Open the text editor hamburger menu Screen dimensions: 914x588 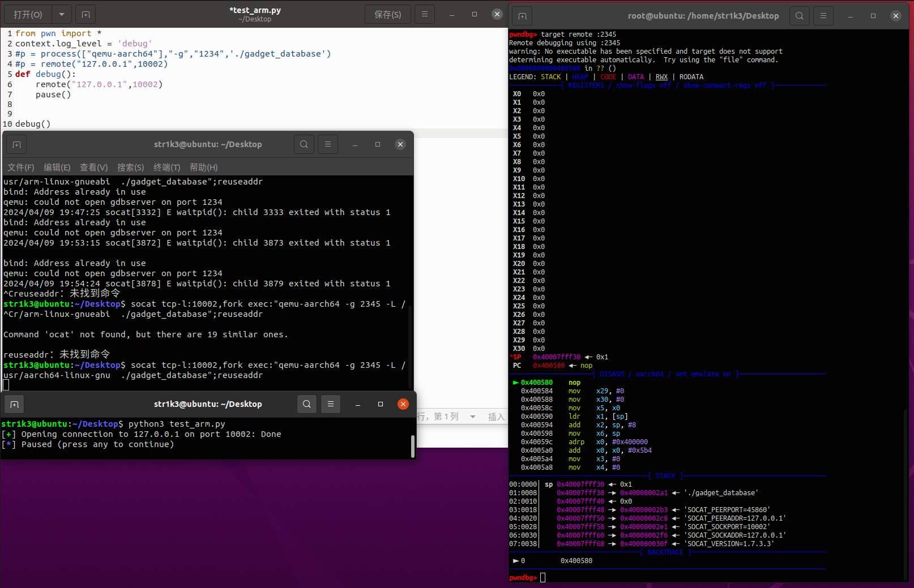[424, 15]
